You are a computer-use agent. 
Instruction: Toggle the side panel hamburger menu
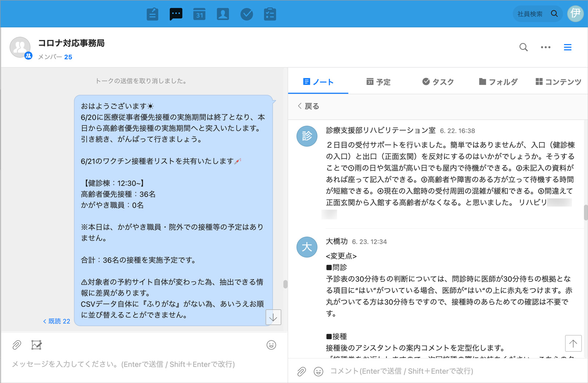point(567,47)
